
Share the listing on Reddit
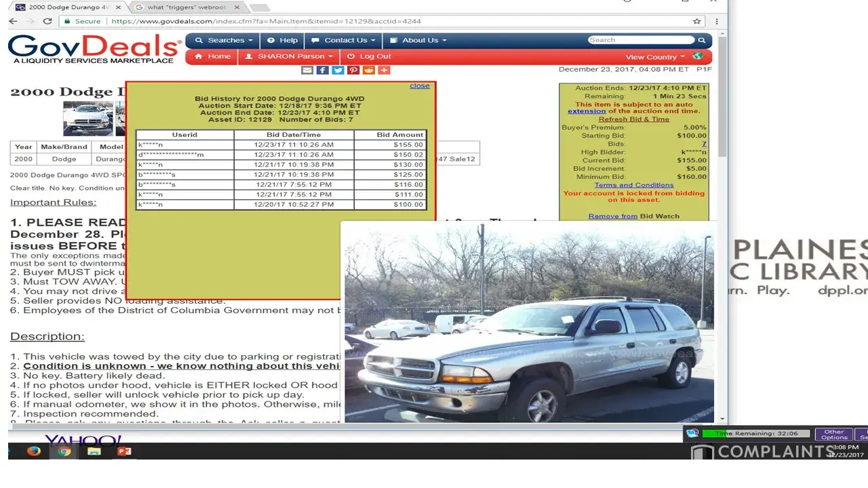tap(369, 70)
